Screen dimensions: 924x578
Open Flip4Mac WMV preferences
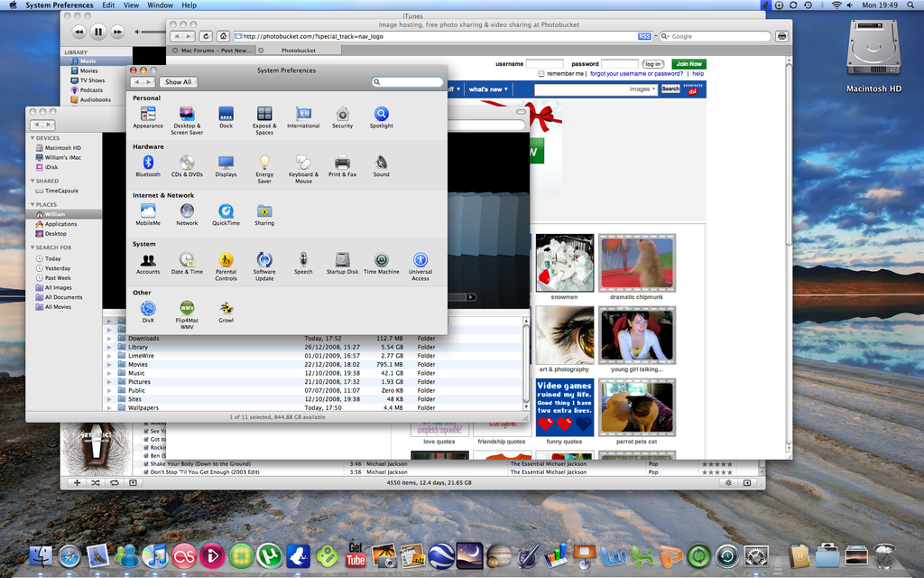[187, 315]
